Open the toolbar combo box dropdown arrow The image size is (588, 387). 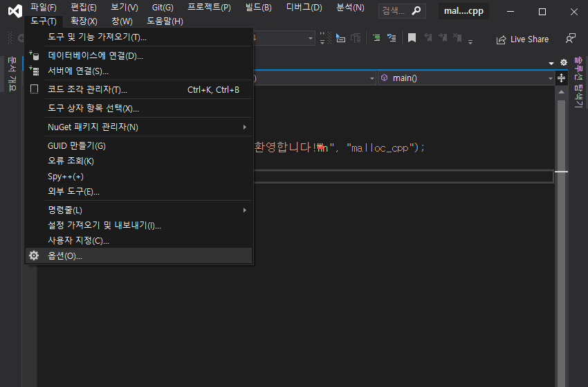point(311,38)
